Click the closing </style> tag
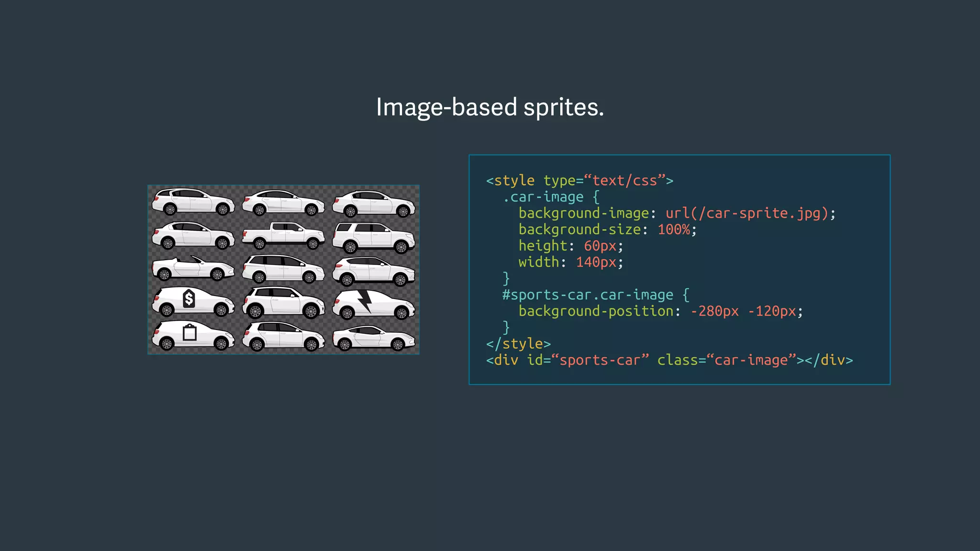 518,344
